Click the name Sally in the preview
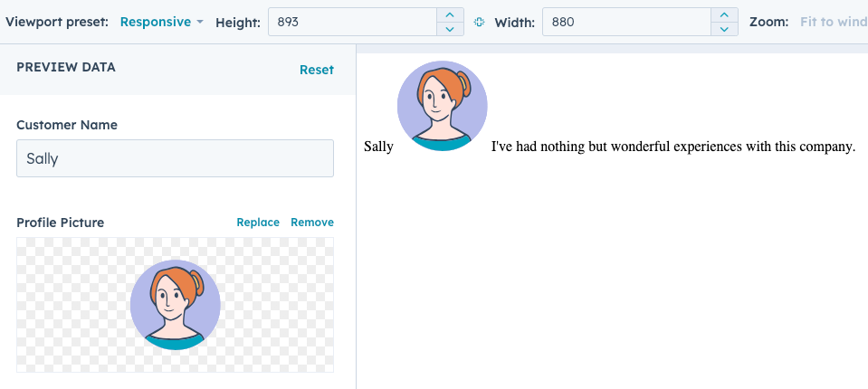 378,147
